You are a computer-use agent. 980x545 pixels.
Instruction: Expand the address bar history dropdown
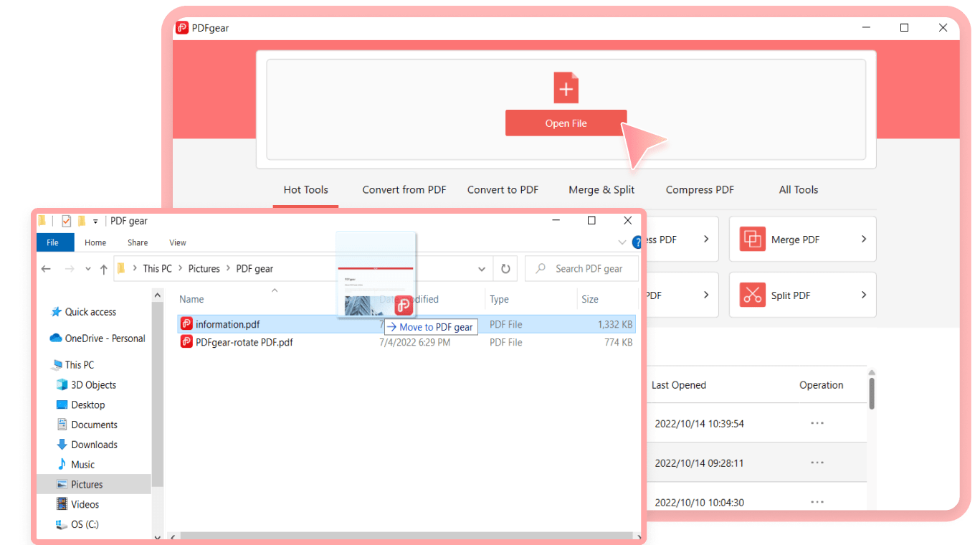coord(482,269)
